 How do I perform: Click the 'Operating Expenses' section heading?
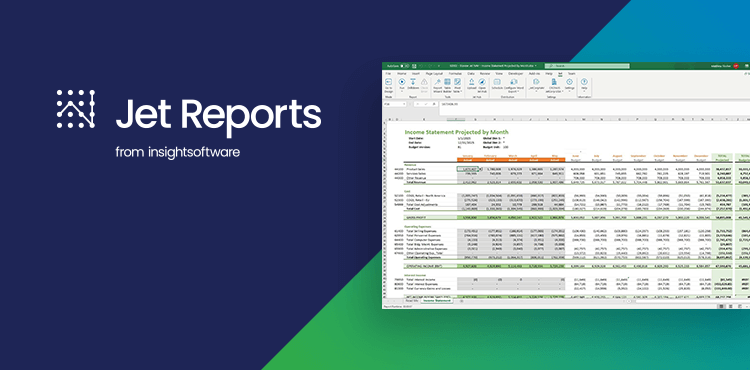click(418, 227)
